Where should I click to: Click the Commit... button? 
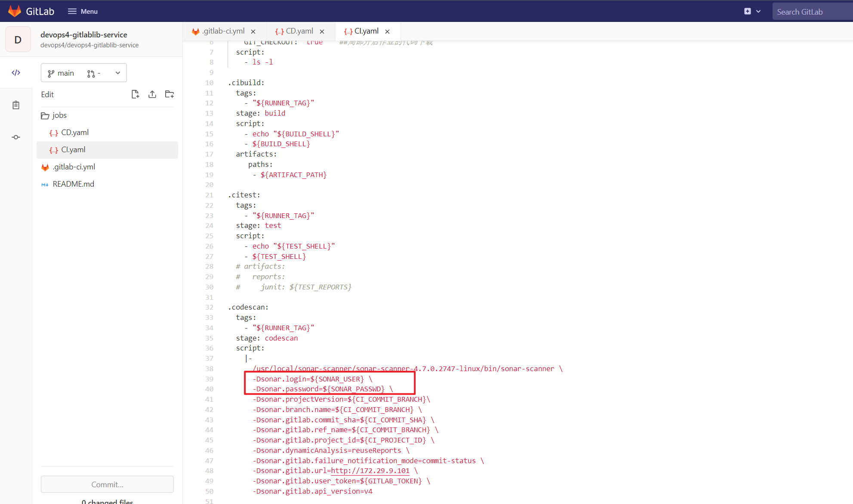(107, 484)
